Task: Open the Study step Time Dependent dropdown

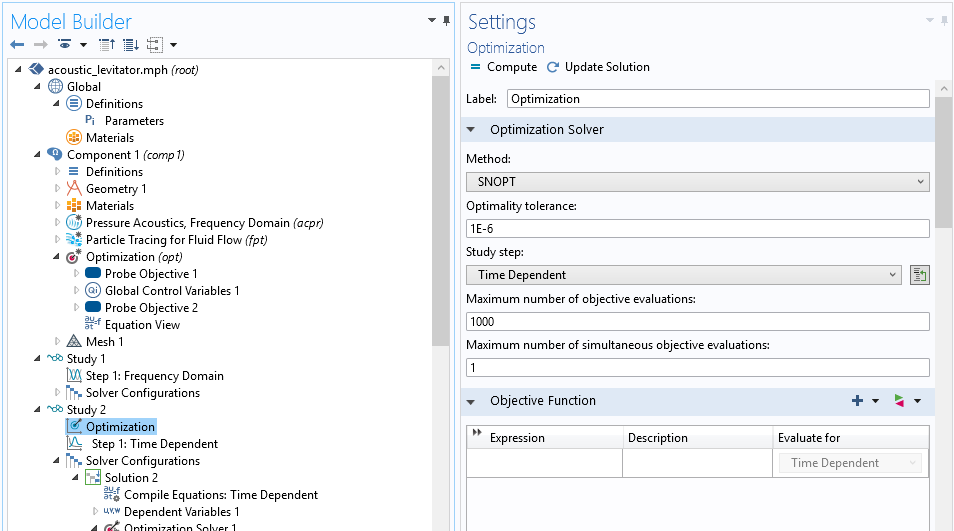Action: (684, 275)
